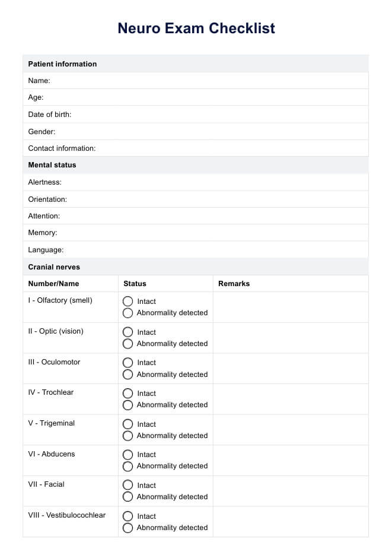The width and height of the screenshot is (392, 555).
Task: Mark Olfactory as Abnormality detected
Action: coord(128,313)
